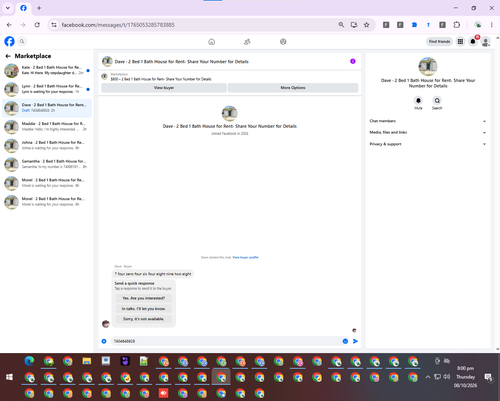Screen dimensions: 500x401
Task: Open the Windows Start menu
Action: (x=9, y=377)
